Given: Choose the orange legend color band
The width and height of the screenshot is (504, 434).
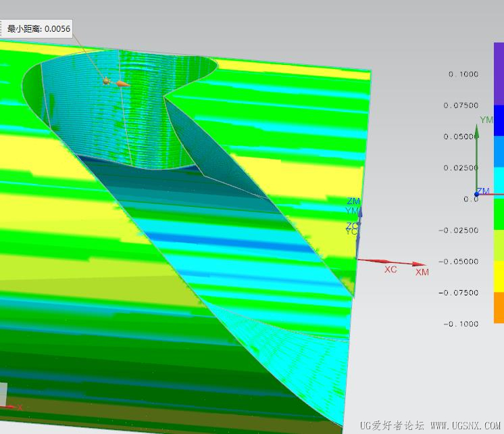Looking at the screenshot, I should click(x=499, y=307).
